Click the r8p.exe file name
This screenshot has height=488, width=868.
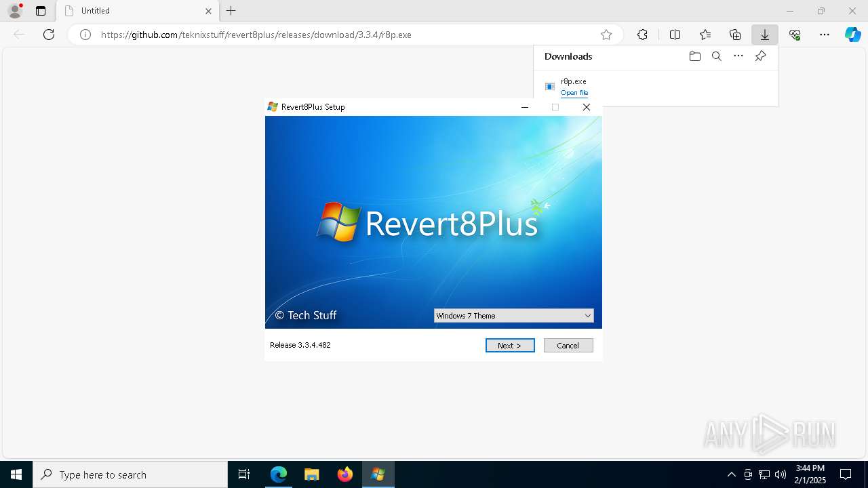tap(574, 81)
